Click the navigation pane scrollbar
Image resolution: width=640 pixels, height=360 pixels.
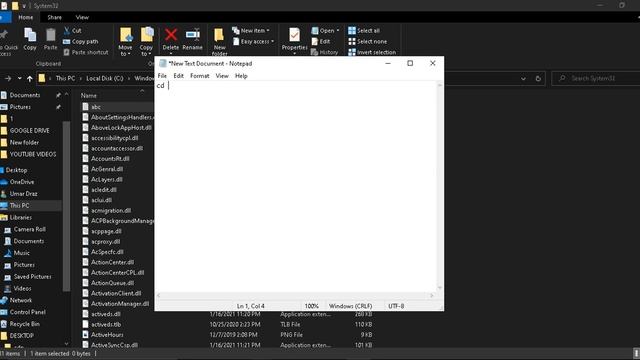[x=66, y=206]
